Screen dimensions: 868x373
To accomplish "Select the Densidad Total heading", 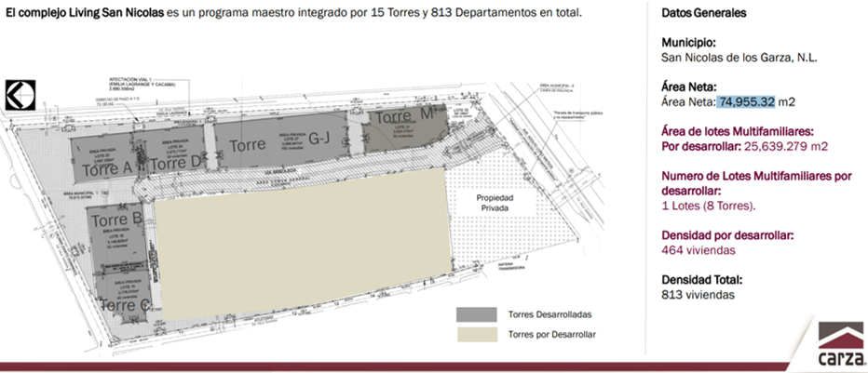I will coord(701,279).
